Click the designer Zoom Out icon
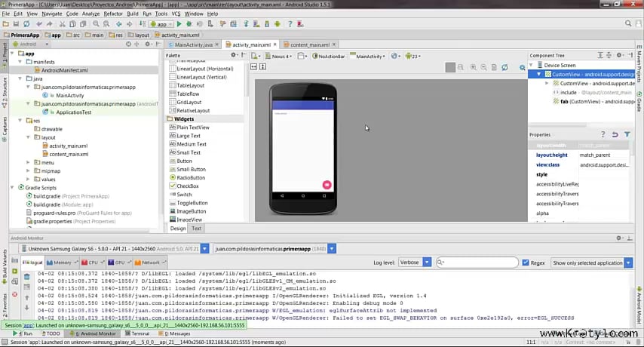 tap(483, 67)
